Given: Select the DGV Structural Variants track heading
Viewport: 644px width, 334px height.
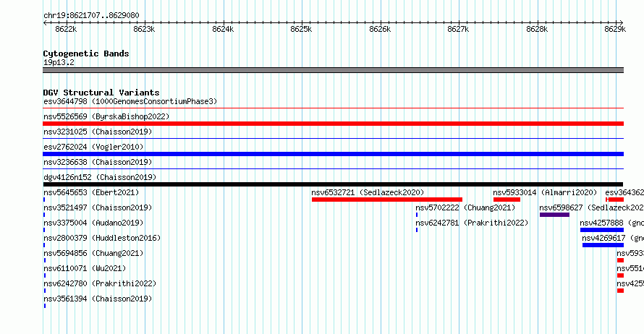Looking at the screenshot, I should point(101,93).
